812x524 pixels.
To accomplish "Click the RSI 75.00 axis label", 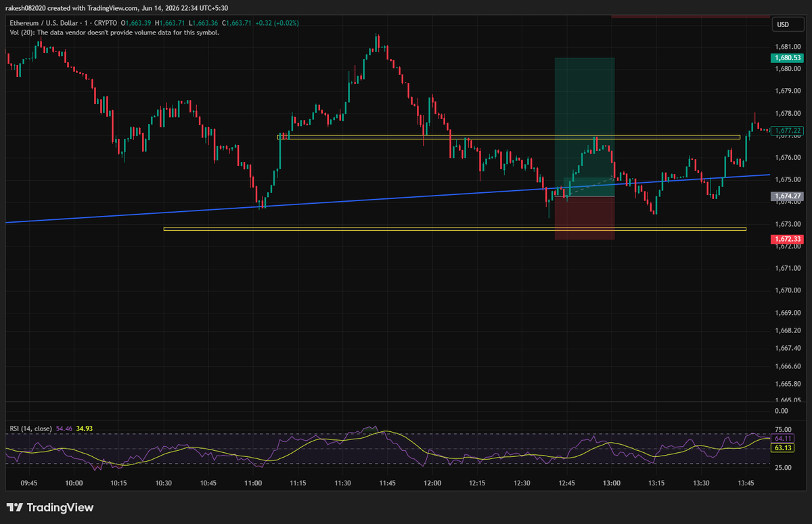I will [x=783, y=430].
